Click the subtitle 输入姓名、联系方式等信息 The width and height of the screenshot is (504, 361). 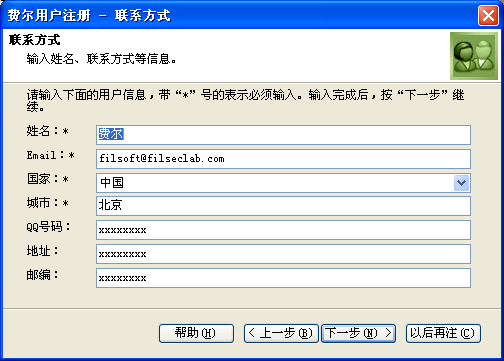point(101,59)
